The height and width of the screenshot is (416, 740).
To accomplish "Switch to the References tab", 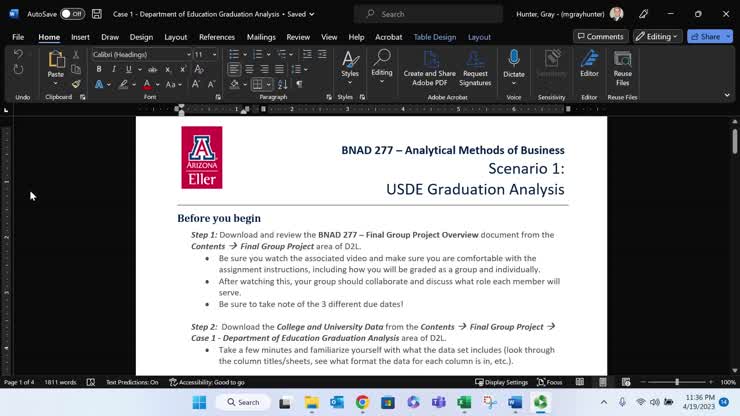I will [x=217, y=37].
